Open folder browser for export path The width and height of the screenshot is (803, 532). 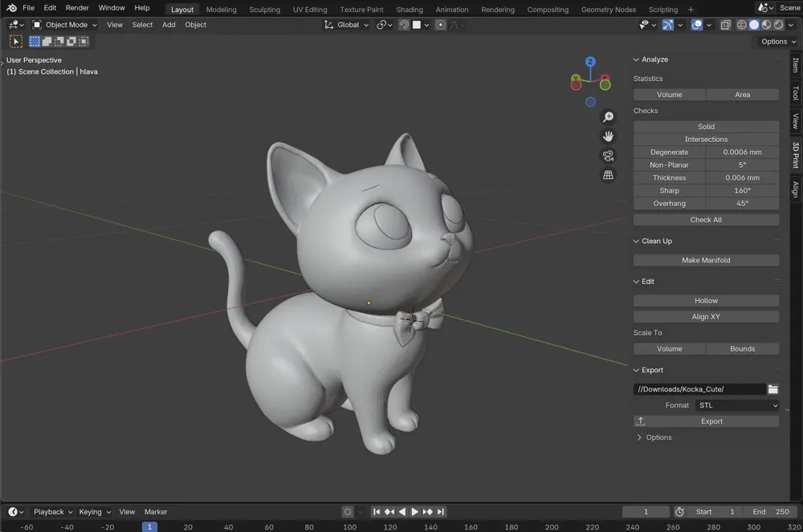(x=772, y=389)
